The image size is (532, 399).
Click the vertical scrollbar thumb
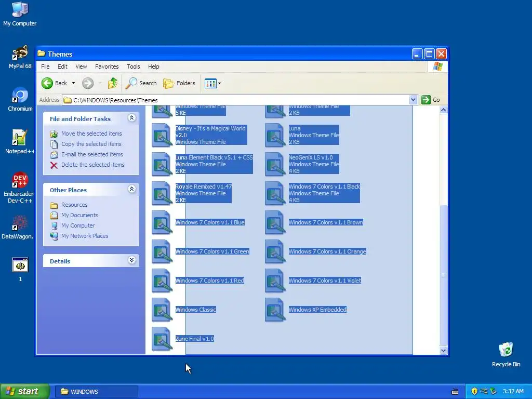tap(443, 275)
